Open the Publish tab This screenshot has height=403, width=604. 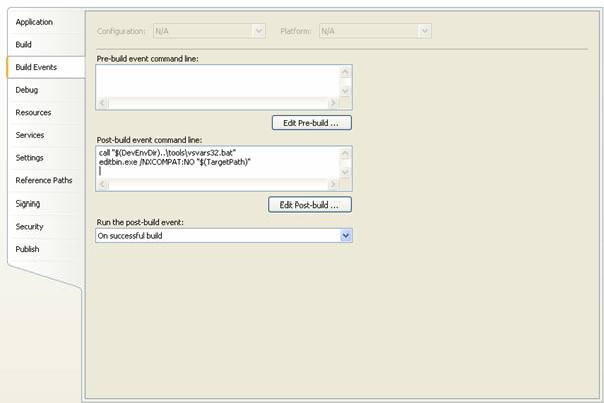click(27, 249)
